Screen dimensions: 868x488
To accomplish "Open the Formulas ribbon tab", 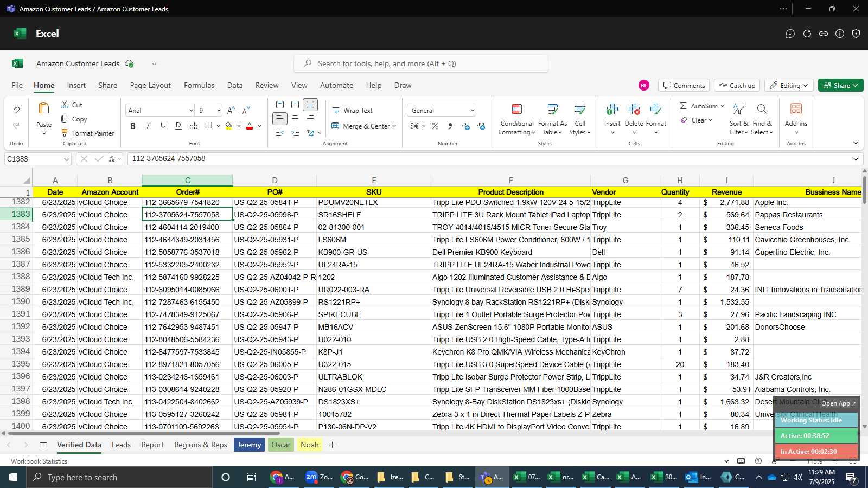I will pos(199,85).
